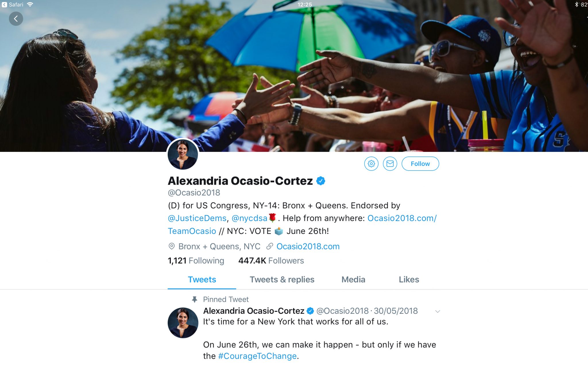Viewport: 588px width, 370px height.
Task: Click the location pin icon
Action: [x=171, y=246]
